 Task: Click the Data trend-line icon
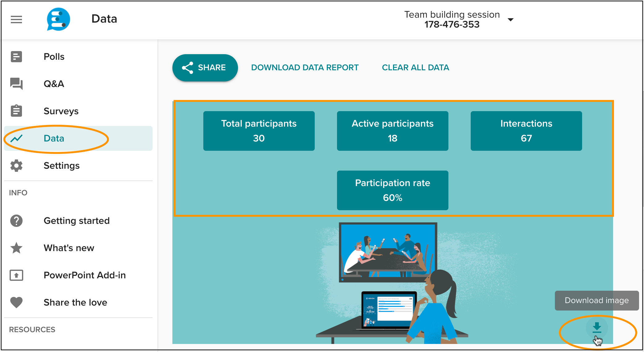(x=16, y=138)
